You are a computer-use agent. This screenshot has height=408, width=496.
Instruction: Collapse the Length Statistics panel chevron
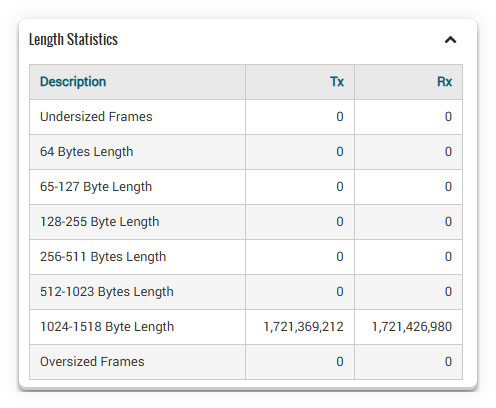point(450,40)
